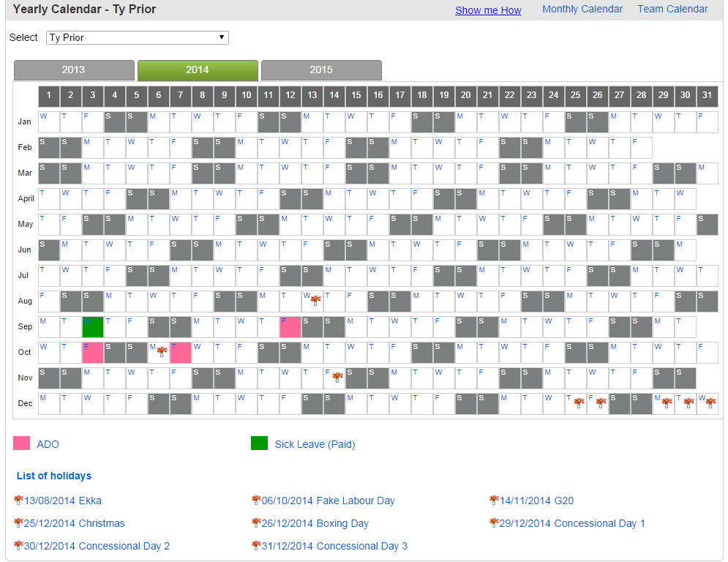Click the Boxing Day flower on Dec 26
This screenshot has height=562, width=728.
point(601,402)
